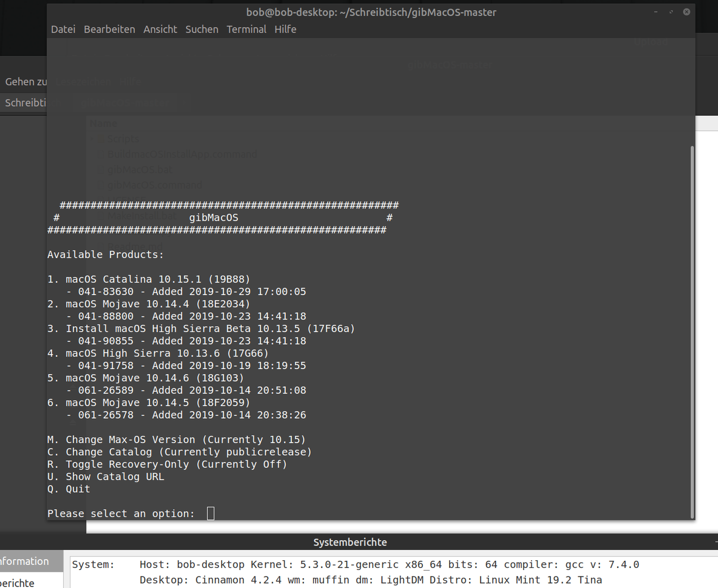This screenshot has height=588, width=718.
Task: Click the 'macOS Catalina 10.15.1 (19B88)' line
Action: [149, 279]
